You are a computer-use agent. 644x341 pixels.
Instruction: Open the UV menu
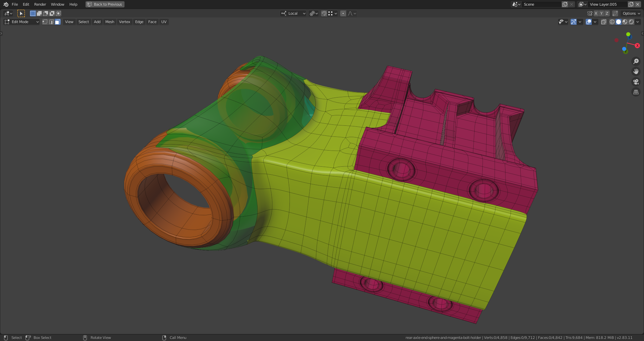pos(164,22)
